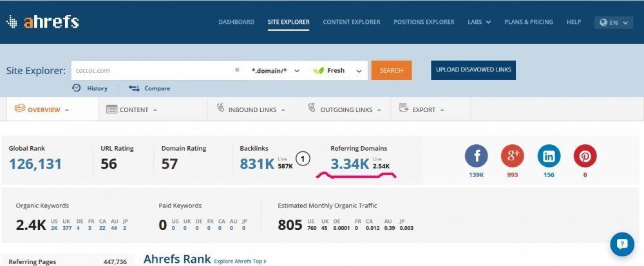The height and width of the screenshot is (266, 644).
Task: Open the Google Plus shares icon
Action: (512, 156)
